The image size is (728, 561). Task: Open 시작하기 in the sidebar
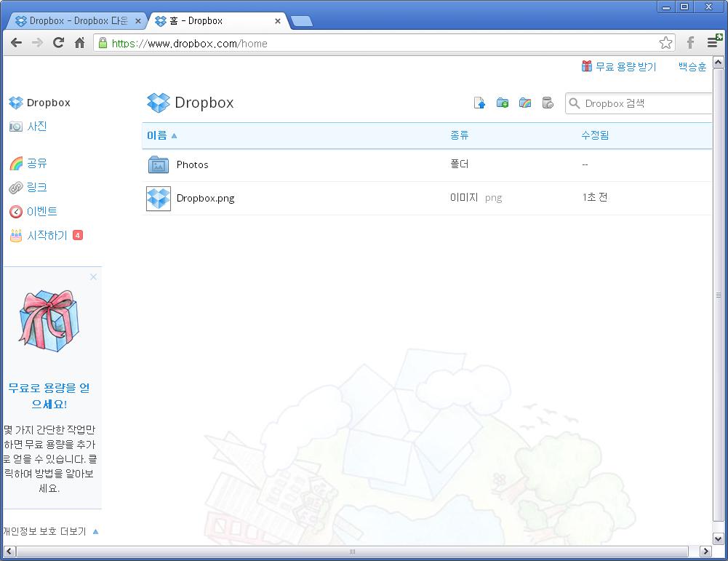click(47, 236)
